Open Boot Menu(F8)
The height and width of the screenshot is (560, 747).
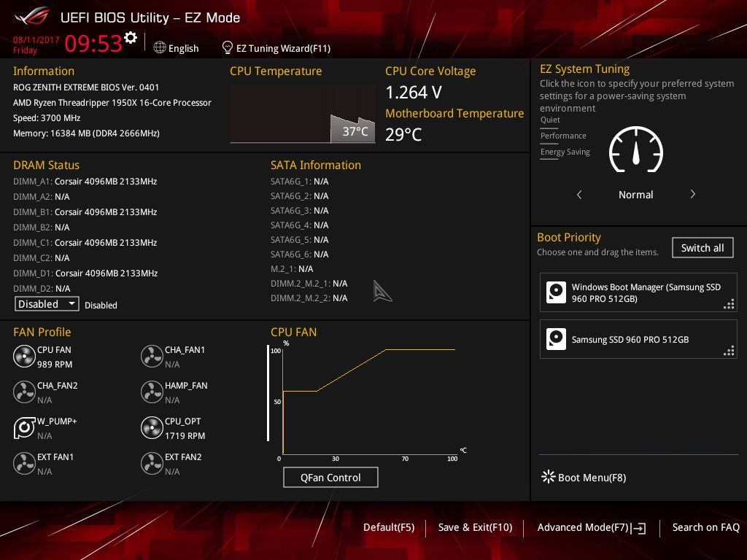(584, 477)
